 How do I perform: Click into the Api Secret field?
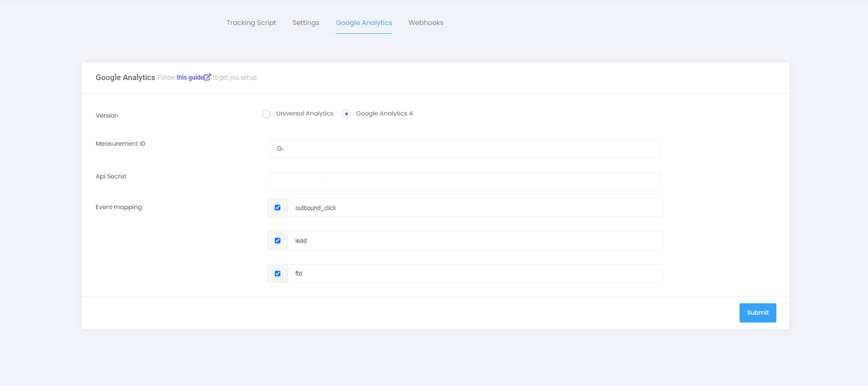465,182
